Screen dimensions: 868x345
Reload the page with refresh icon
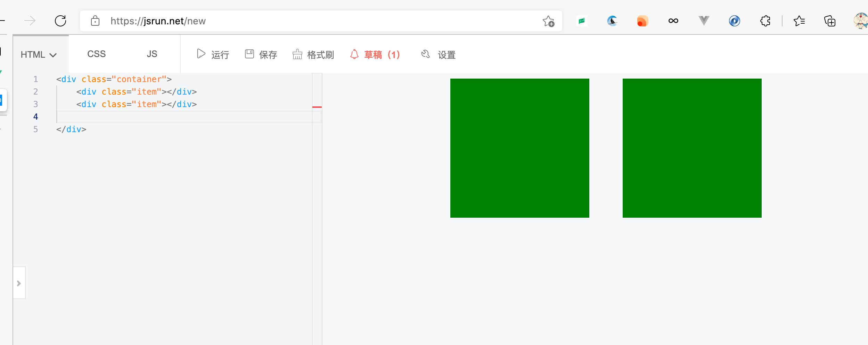(x=60, y=21)
